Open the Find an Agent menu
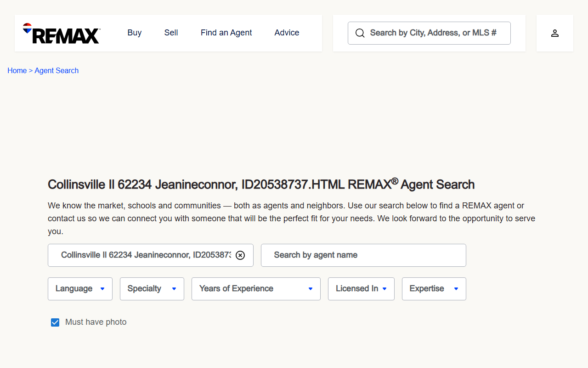The height and width of the screenshot is (368, 588). pos(226,33)
